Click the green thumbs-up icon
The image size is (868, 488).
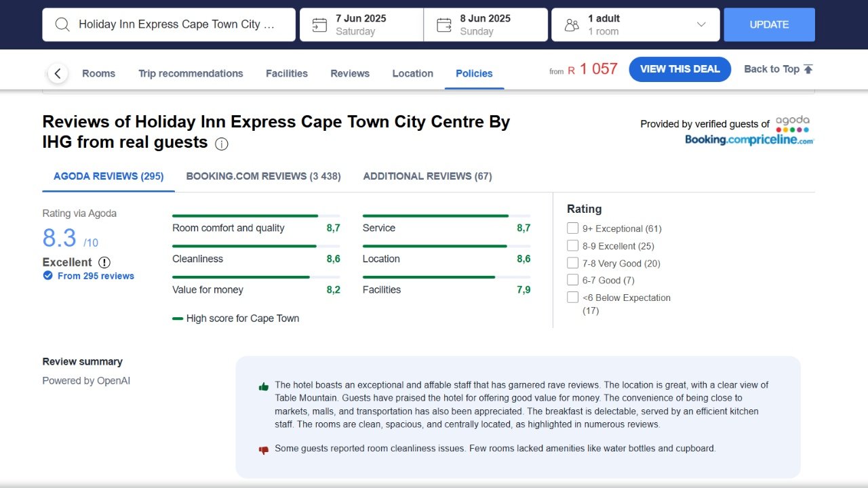pyautogui.click(x=264, y=386)
